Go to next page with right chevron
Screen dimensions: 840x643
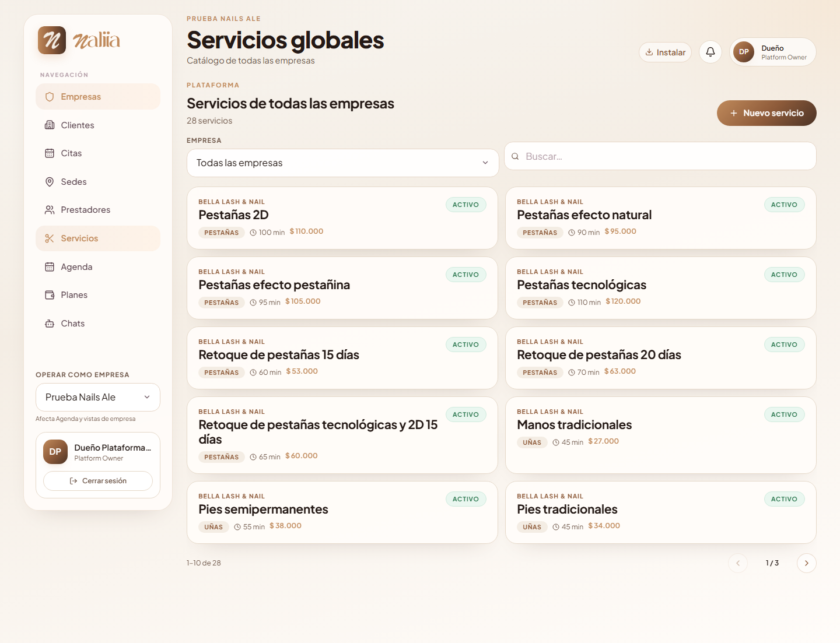point(807,563)
